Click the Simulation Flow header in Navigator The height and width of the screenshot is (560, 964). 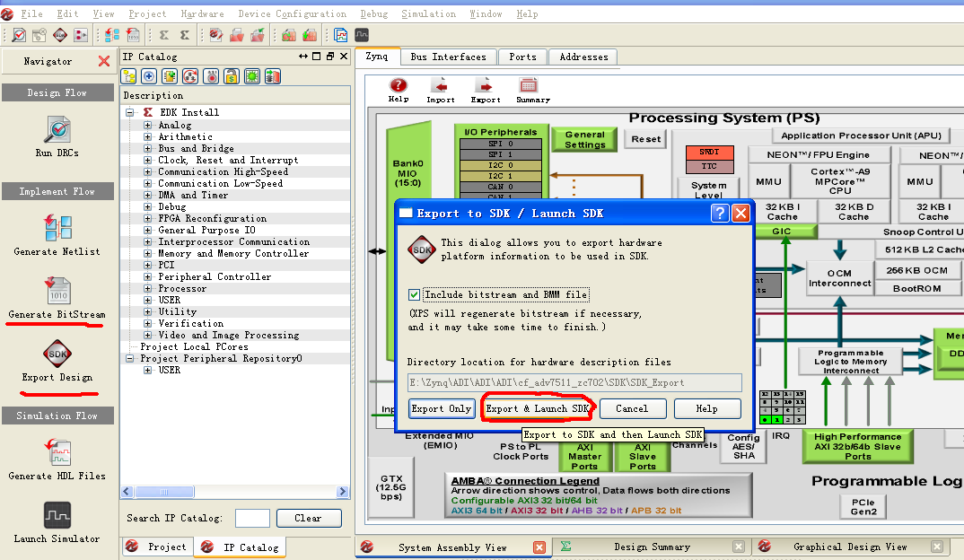[x=57, y=416]
